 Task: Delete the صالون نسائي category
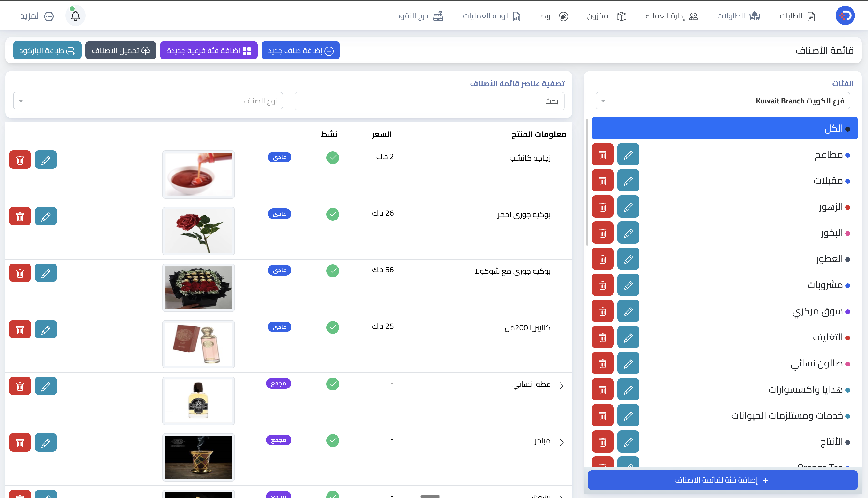(x=602, y=363)
